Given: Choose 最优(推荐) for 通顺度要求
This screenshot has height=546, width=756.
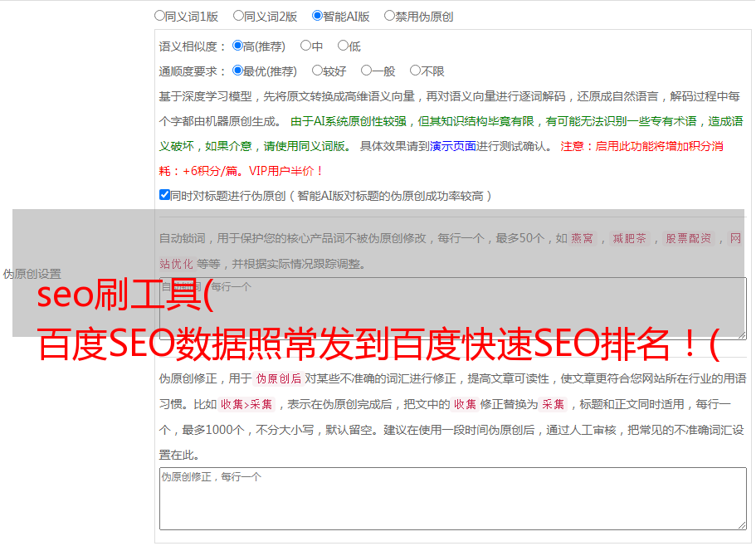Looking at the screenshot, I should tap(237, 71).
